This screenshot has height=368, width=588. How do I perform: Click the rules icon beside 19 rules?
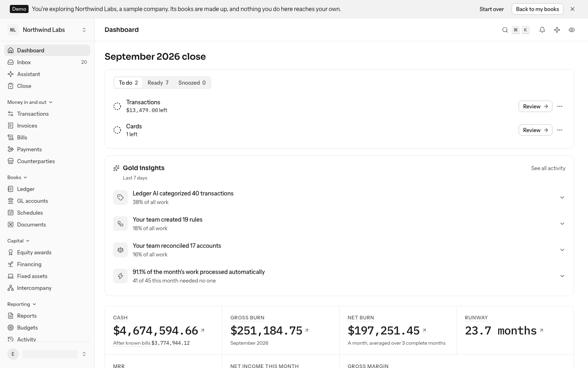120,224
